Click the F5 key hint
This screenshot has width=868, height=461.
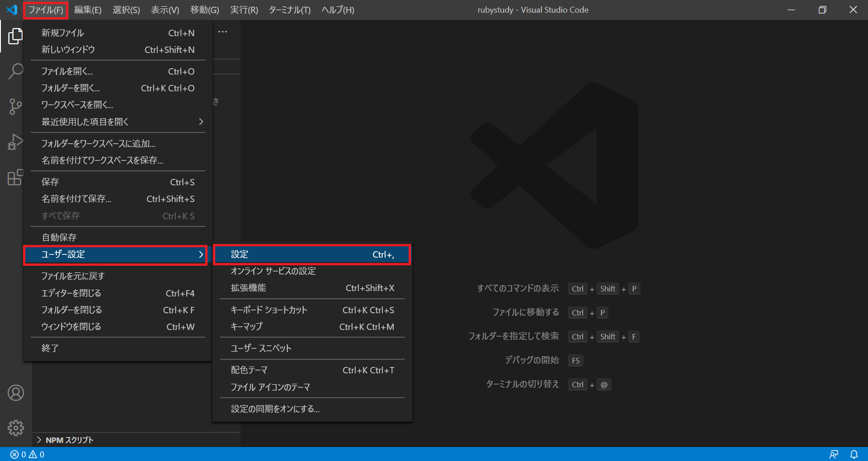point(576,361)
